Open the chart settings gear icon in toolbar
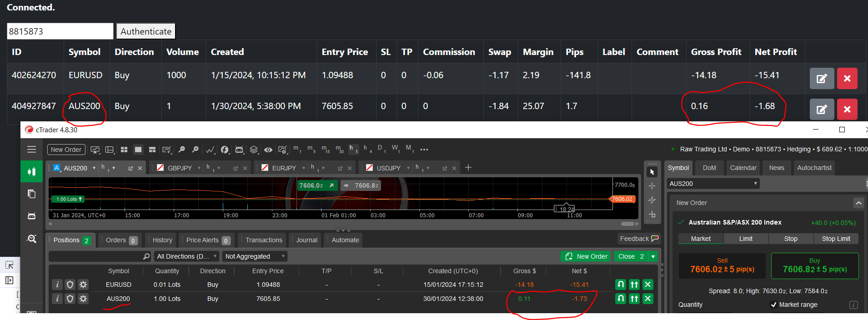 click(282, 149)
